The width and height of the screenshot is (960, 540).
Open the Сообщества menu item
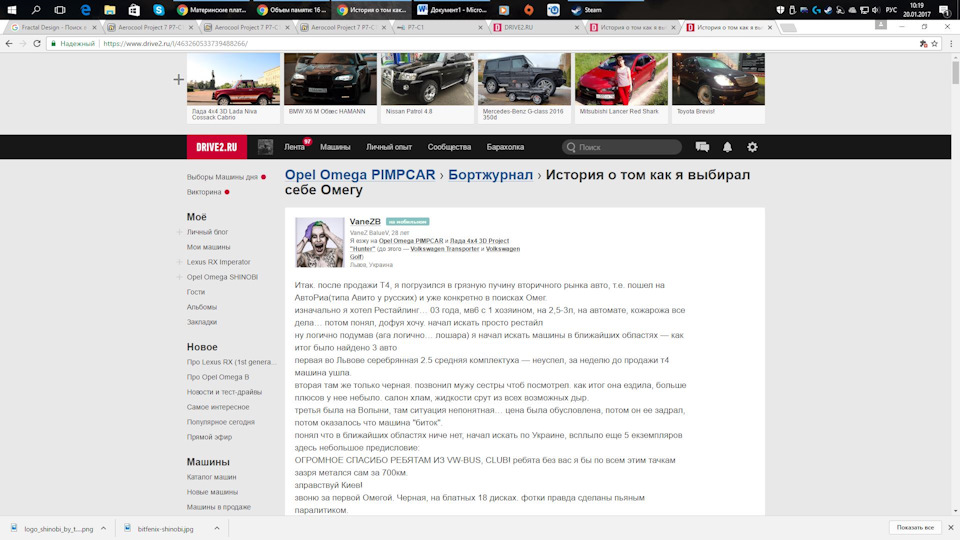449,147
